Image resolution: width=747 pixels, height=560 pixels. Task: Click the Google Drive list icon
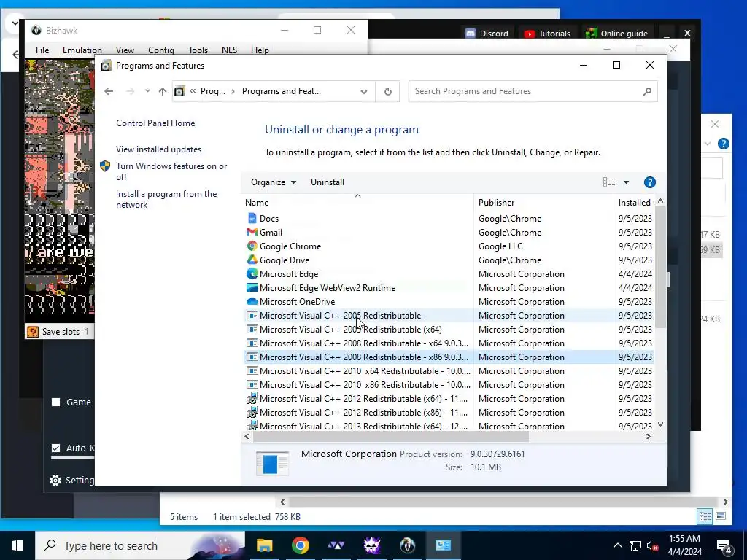coord(252,260)
